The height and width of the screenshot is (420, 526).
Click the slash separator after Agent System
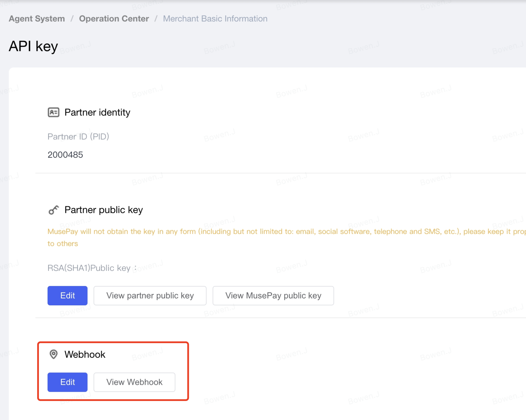[72, 19]
